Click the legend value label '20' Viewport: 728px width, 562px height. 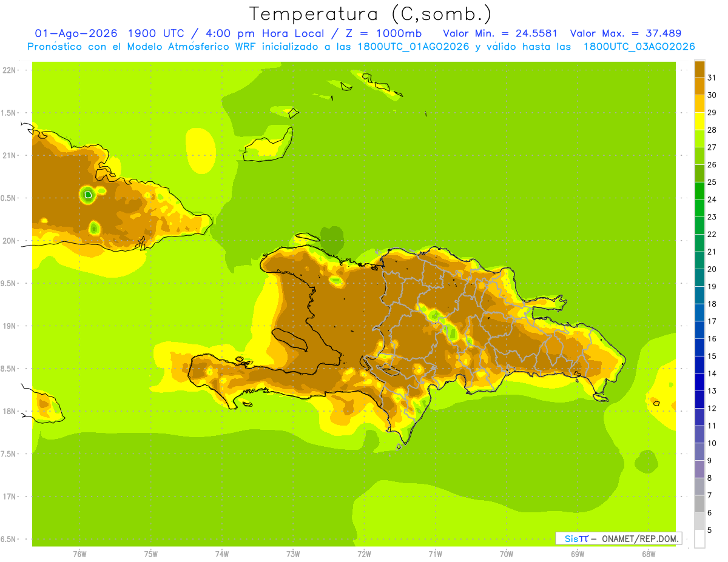[x=712, y=269]
